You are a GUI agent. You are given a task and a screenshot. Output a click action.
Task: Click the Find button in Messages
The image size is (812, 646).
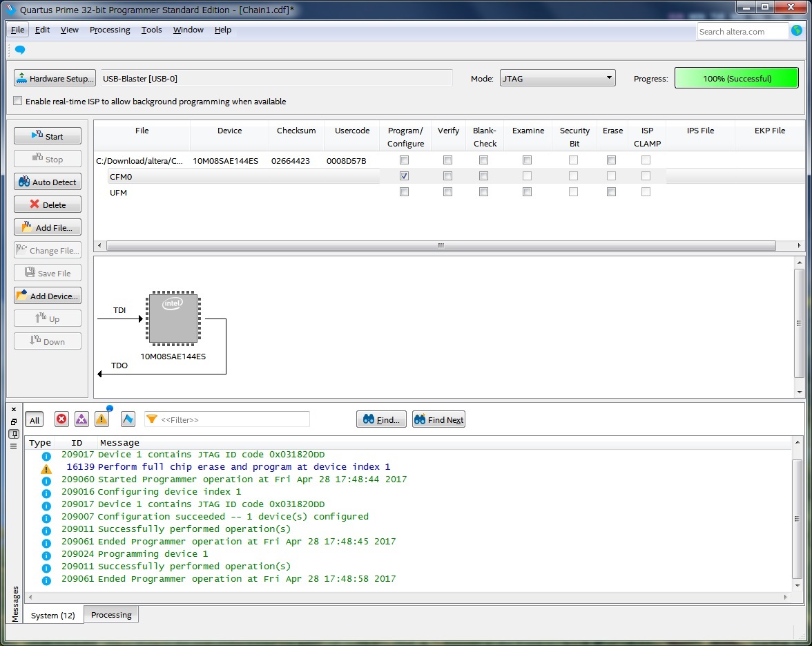[x=381, y=419]
